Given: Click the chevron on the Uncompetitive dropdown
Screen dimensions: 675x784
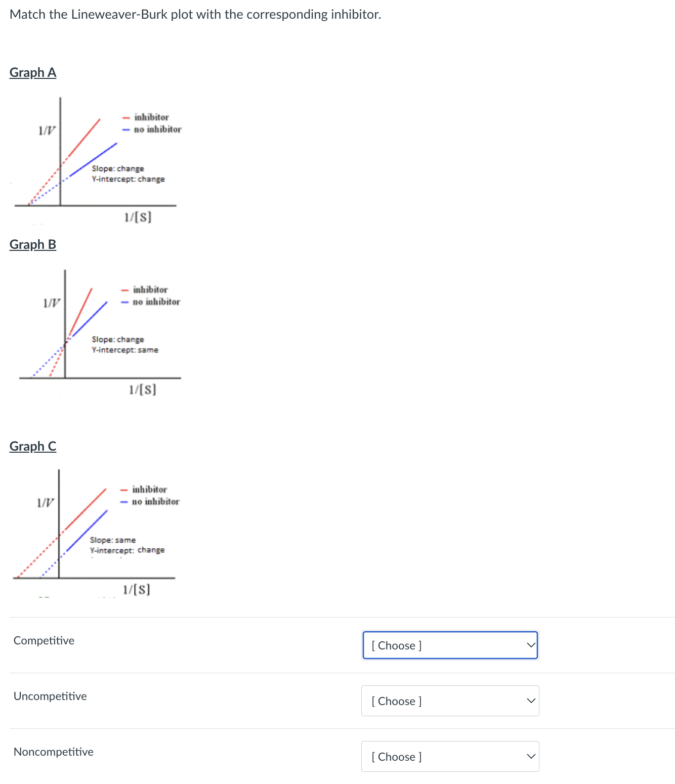Looking at the screenshot, I should pos(530,701).
